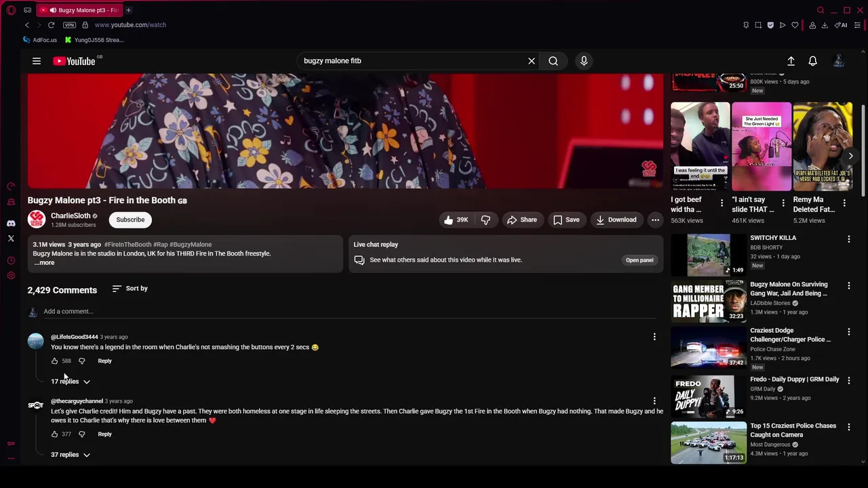Open the Yung0J556 Stream bookmark
Image resolution: width=868 pixels, height=488 pixels.
(x=94, y=40)
